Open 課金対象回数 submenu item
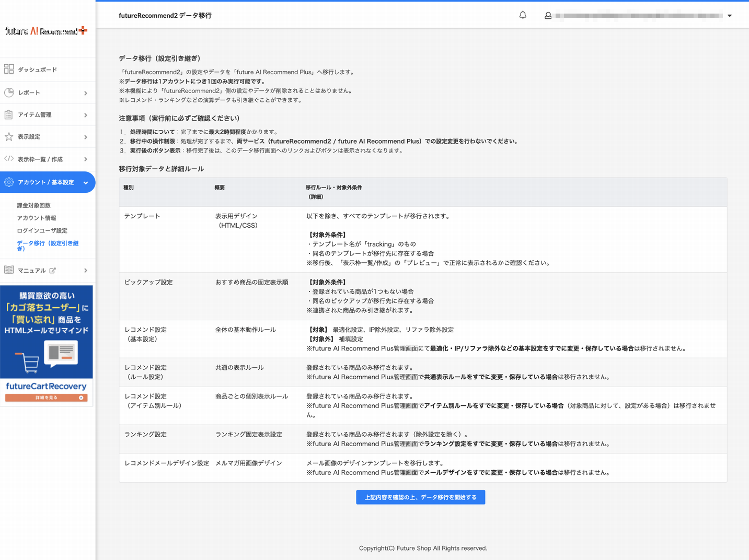749x560 pixels. (34, 205)
